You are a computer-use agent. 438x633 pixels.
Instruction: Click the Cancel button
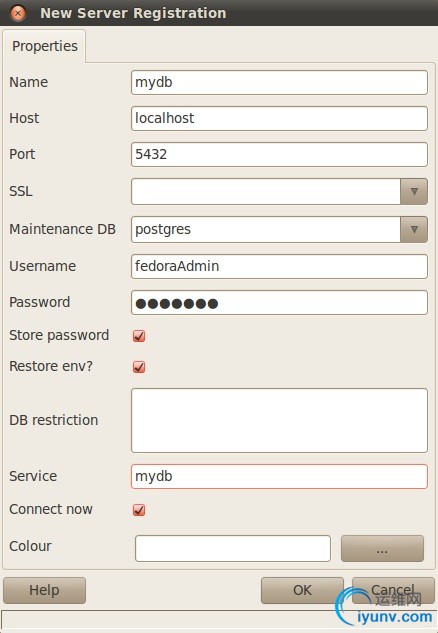[393, 590]
